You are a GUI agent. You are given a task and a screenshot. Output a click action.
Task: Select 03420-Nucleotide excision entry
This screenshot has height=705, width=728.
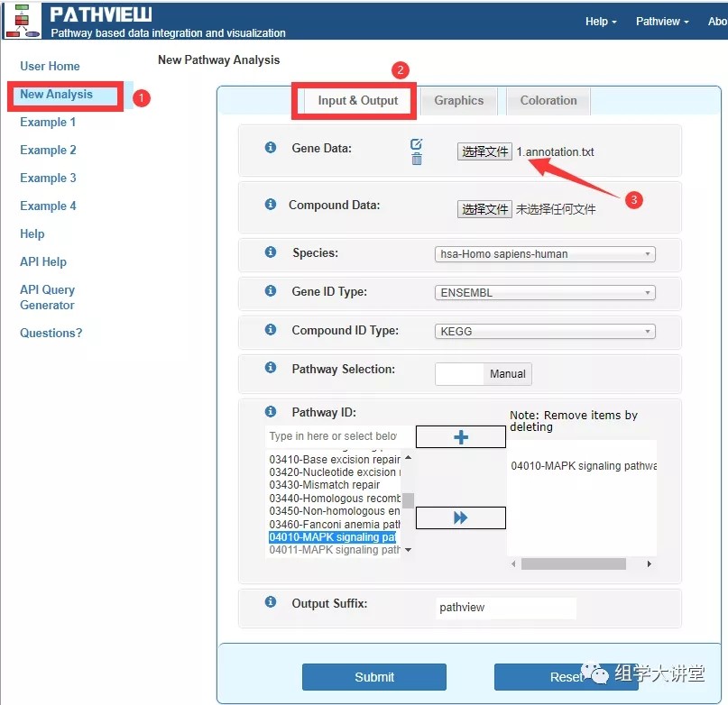pyautogui.click(x=335, y=472)
